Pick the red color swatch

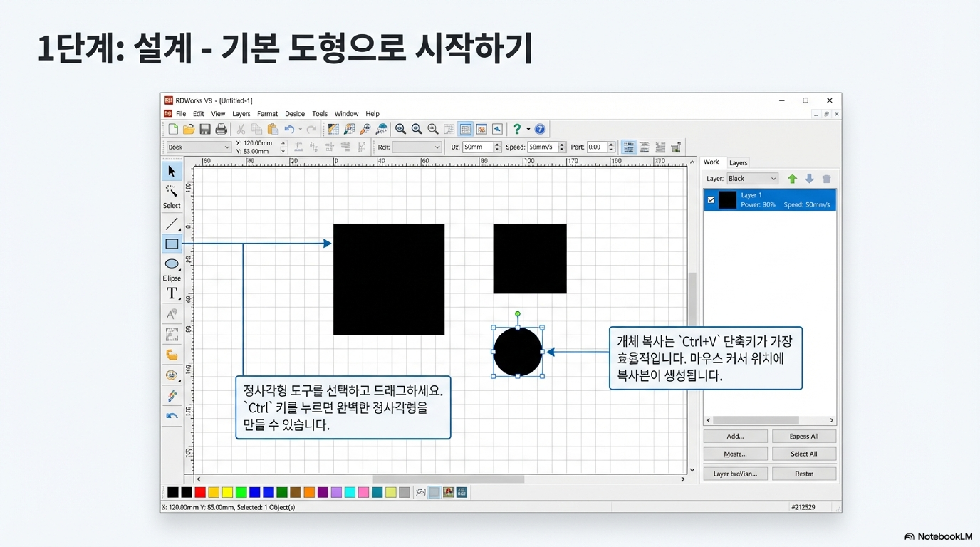(200, 492)
